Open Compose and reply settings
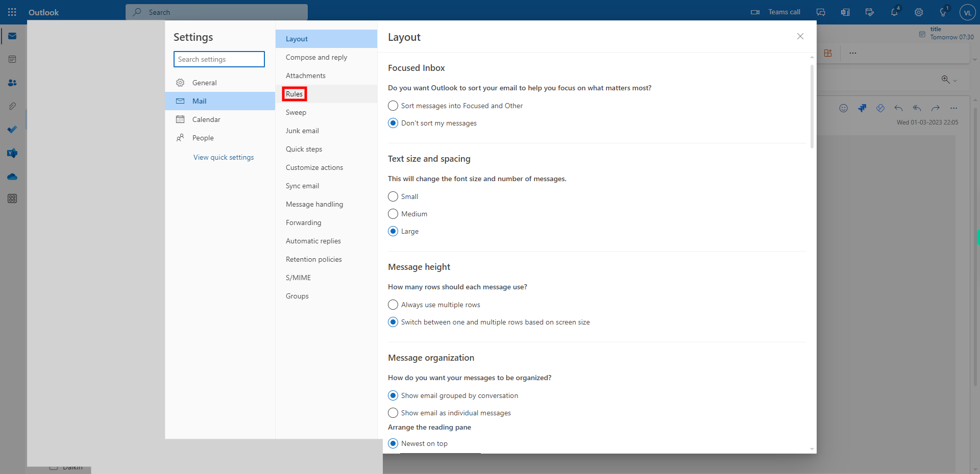 click(x=326, y=57)
